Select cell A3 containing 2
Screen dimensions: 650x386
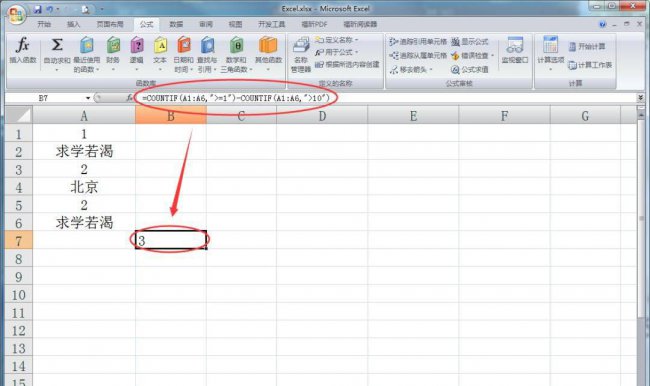click(x=84, y=169)
